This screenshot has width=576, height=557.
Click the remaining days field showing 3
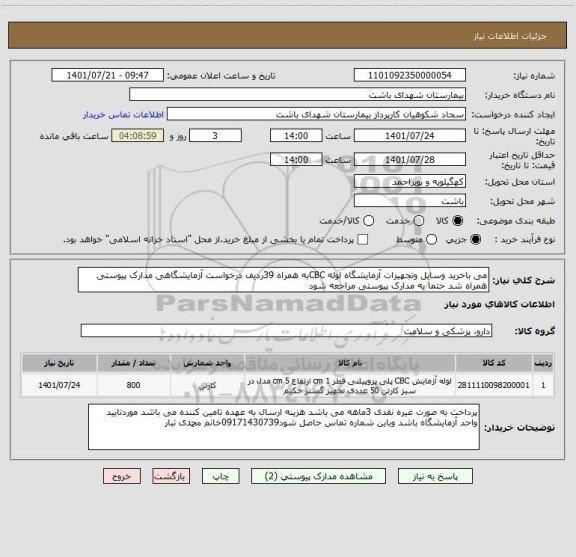click(215, 136)
